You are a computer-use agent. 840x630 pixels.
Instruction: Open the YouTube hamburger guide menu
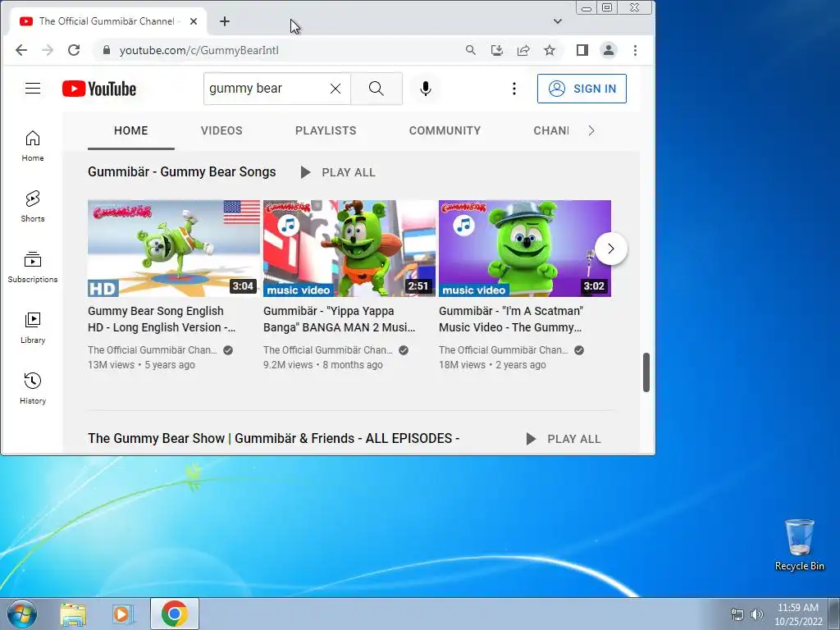click(33, 89)
